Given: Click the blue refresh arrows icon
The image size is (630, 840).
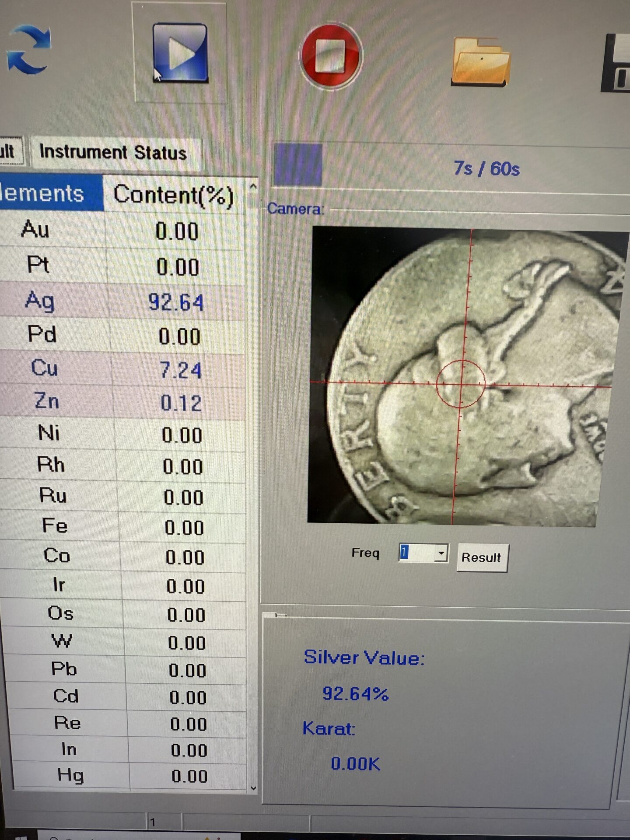Looking at the screenshot, I should pyautogui.click(x=28, y=49).
